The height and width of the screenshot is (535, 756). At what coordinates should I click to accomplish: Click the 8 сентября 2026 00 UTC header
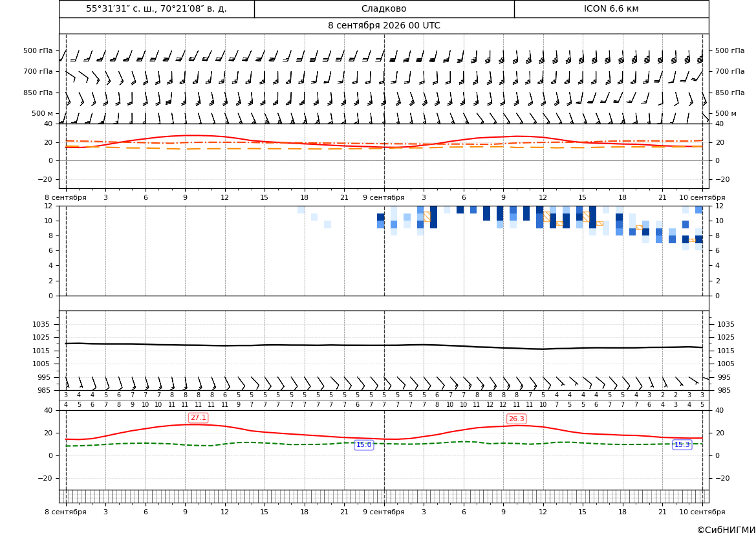(383, 26)
